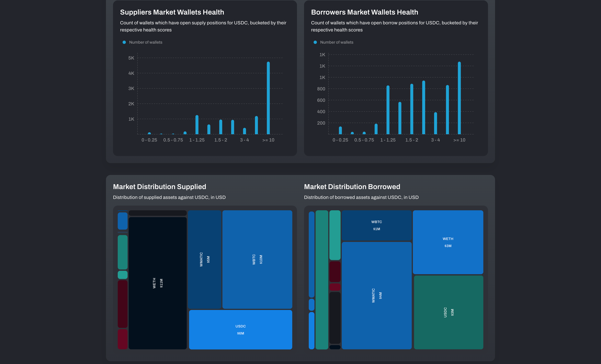This screenshot has width=601, height=364.
Task: Click the 1 - 1.25 bar in Suppliers chart
Action: tap(197, 125)
